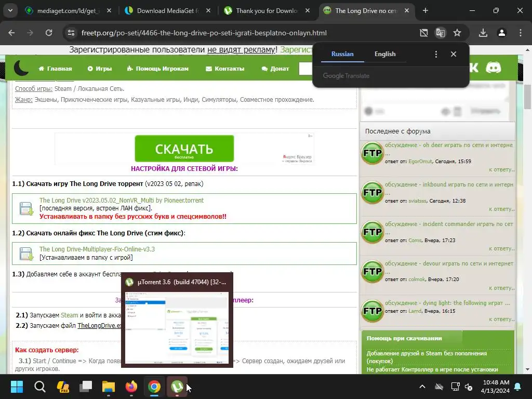532x399 pixels.
Task: Open Windows taskbar search
Action: point(39,387)
